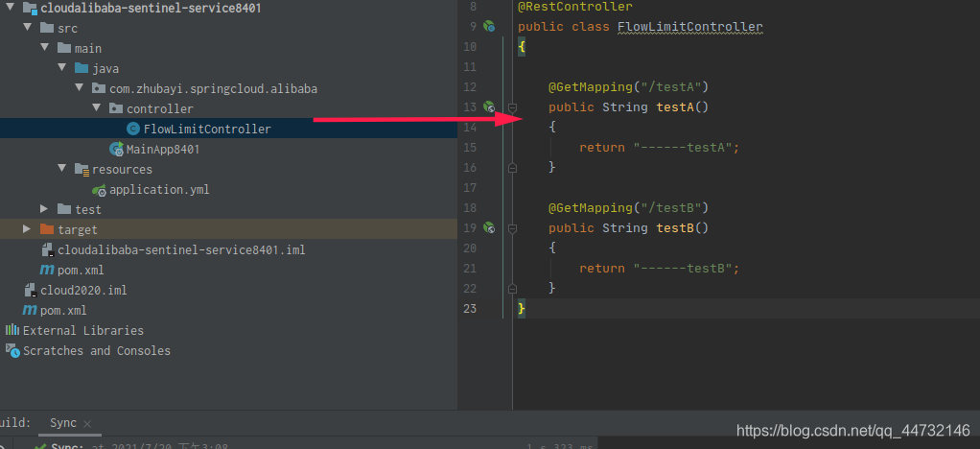Select the root pom.xml below cloud2020.iml
The width and height of the screenshot is (980, 449).
pos(63,310)
